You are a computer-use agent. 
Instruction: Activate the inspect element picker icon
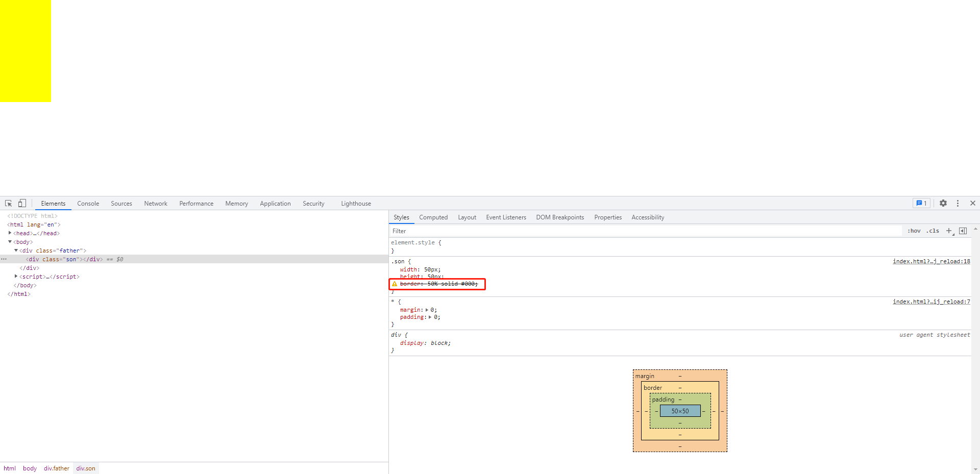tap(8, 203)
